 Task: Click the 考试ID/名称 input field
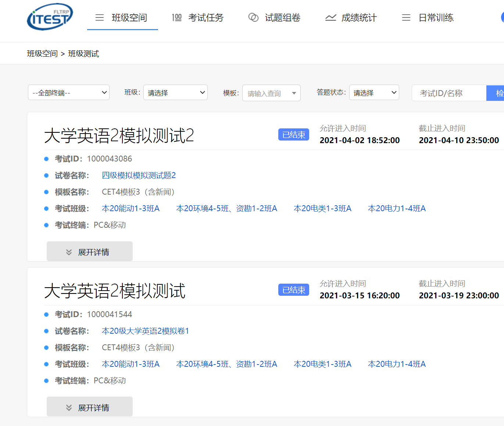(x=449, y=93)
